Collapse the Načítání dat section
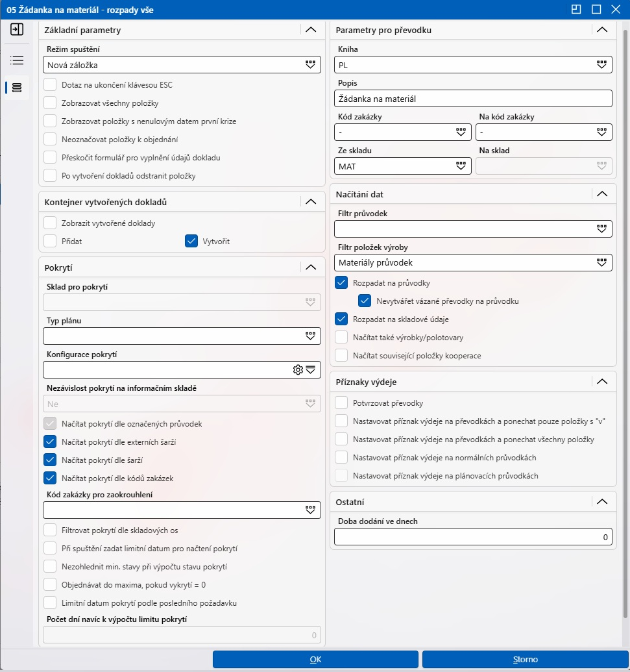 click(602, 193)
